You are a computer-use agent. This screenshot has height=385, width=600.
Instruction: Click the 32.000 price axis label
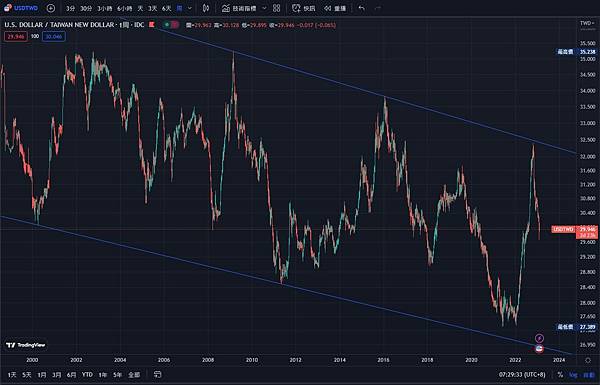point(587,157)
